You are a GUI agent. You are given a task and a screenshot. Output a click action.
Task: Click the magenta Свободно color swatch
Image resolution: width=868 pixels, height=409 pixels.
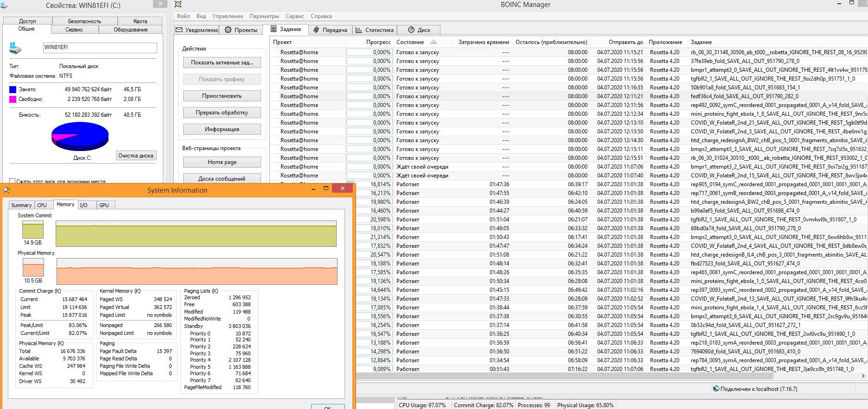[13, 99]
